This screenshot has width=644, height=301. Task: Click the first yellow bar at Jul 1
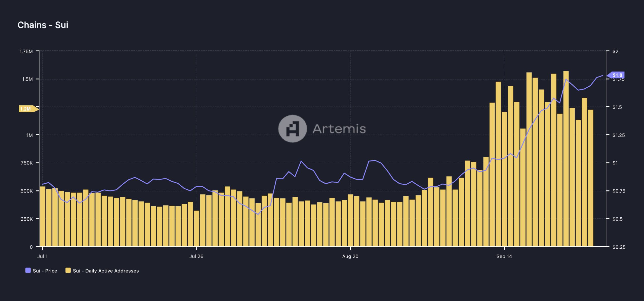tap(43, 216)
